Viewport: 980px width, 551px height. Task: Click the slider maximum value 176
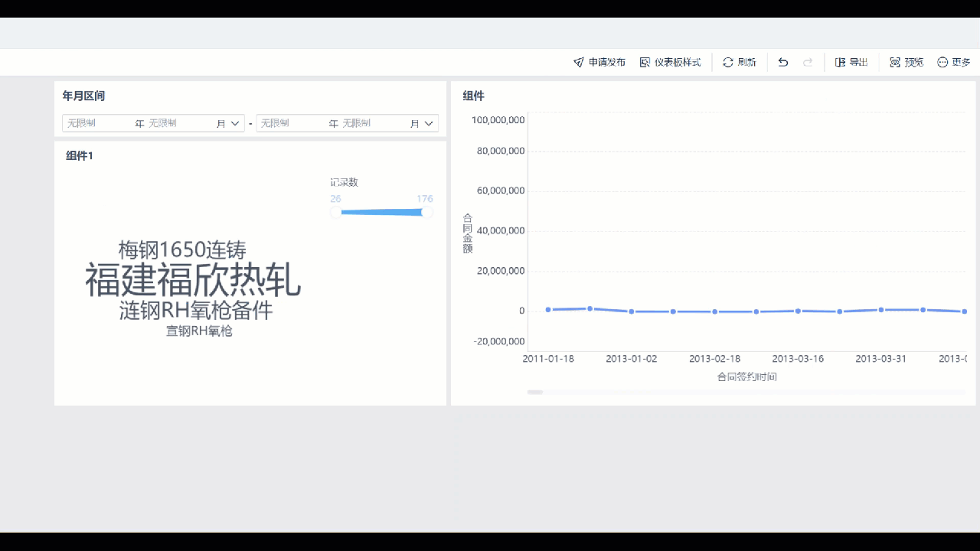click(425, 199)
